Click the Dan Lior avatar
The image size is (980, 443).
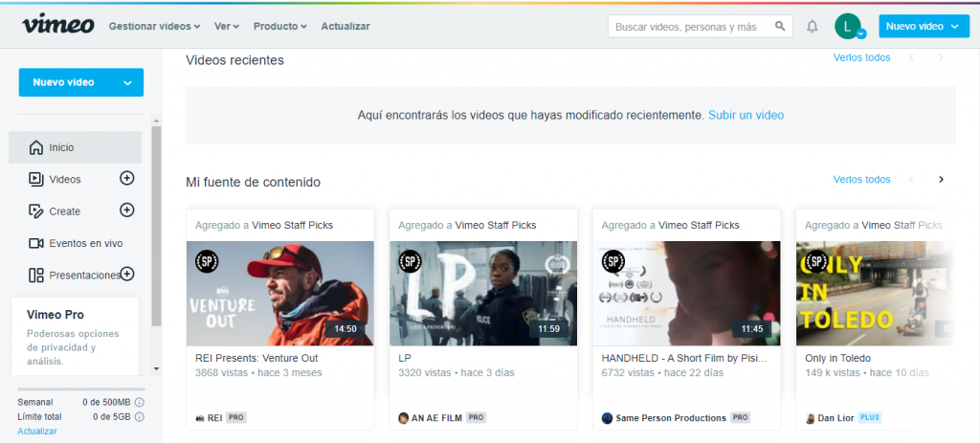point(810,418)
